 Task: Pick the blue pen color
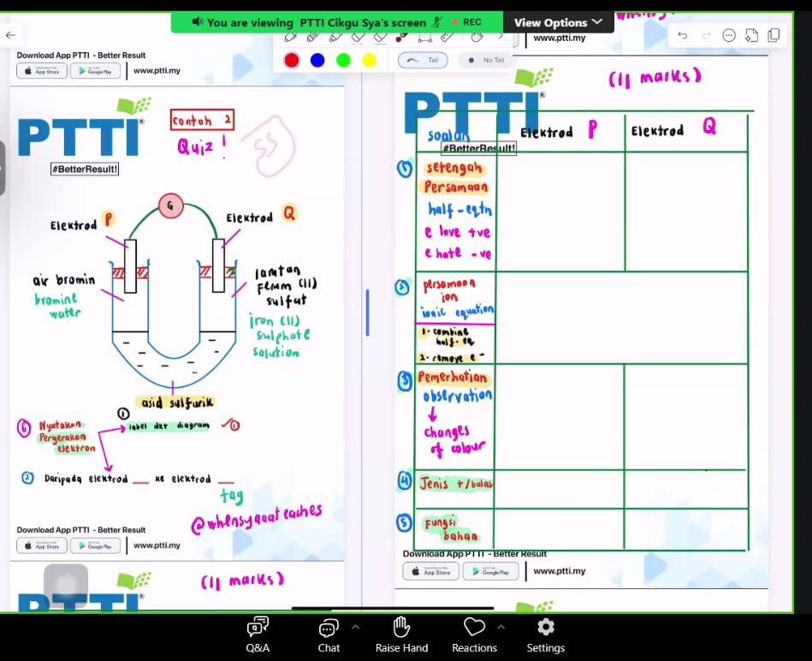point(317,60)
